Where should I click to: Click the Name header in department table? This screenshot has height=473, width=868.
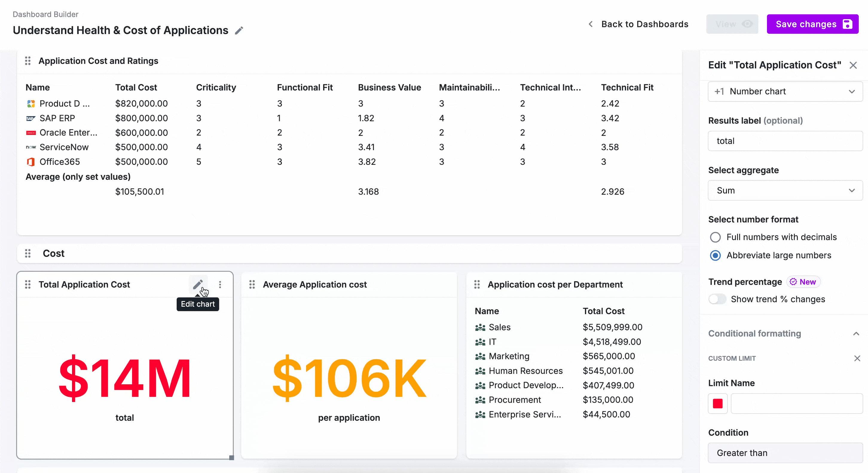(487, 311)
